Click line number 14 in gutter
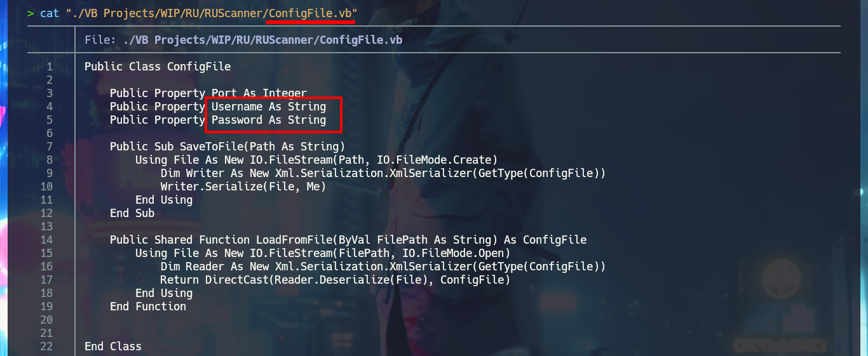Viewport: 868px width, 356px height. pos(46,240)
